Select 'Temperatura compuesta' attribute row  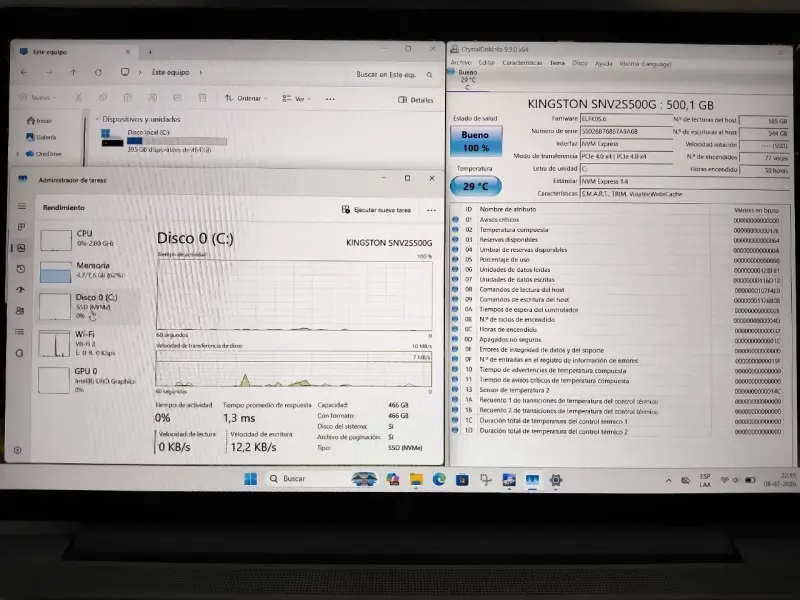point(617,230)
